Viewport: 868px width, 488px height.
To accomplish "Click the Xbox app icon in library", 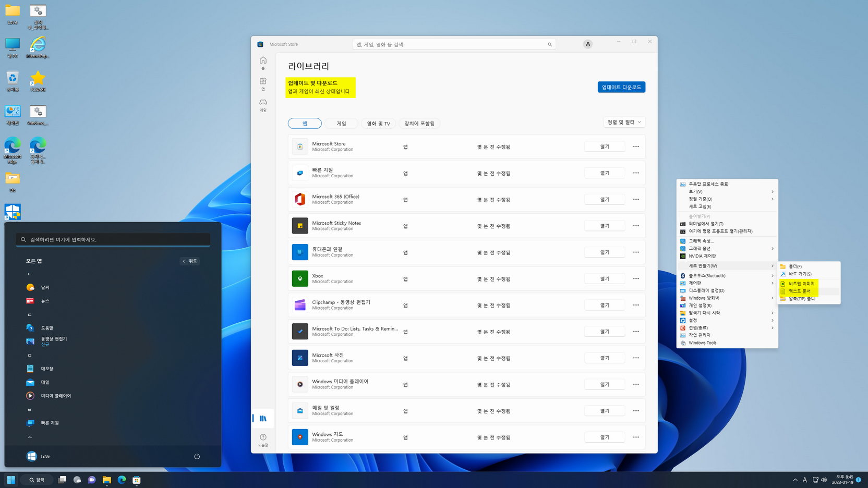I will pos(300,278).
